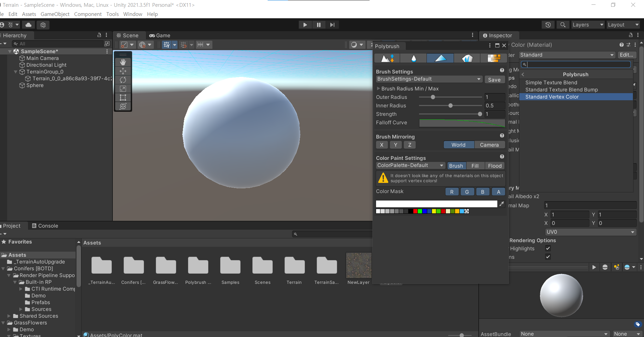Lock the Inspector panel

coord(631,35)
